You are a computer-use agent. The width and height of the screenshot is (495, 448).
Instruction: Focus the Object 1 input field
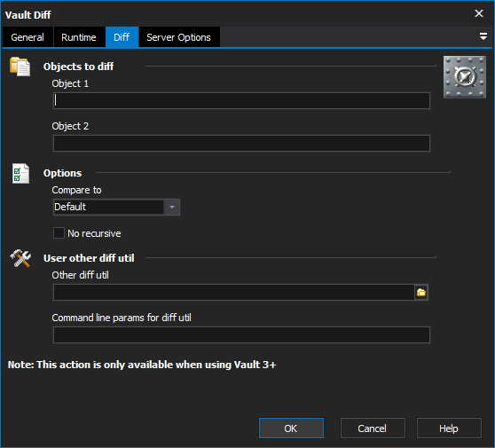click(241, 101)
